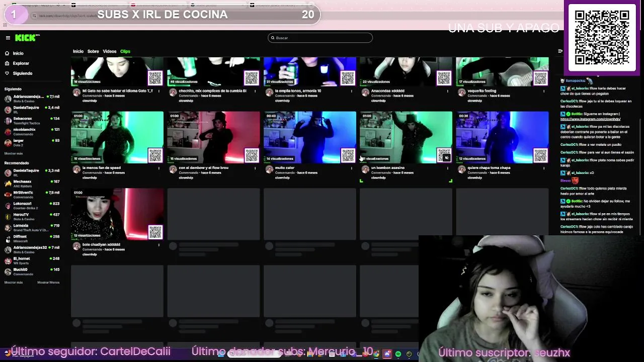The image size is (644, 362).
Task: Click the 'vaquerita feeling' clip title
Action: (x=481, y=91)
